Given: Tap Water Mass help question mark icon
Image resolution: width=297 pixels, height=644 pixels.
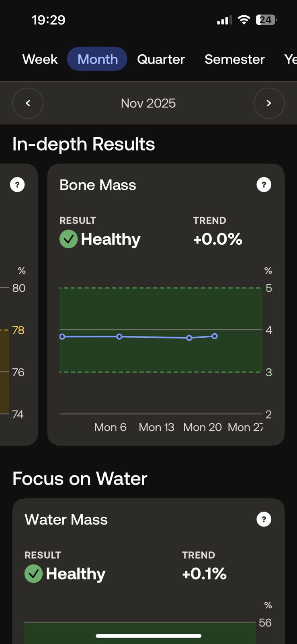Looking at the screenshot, I should 264,519.
